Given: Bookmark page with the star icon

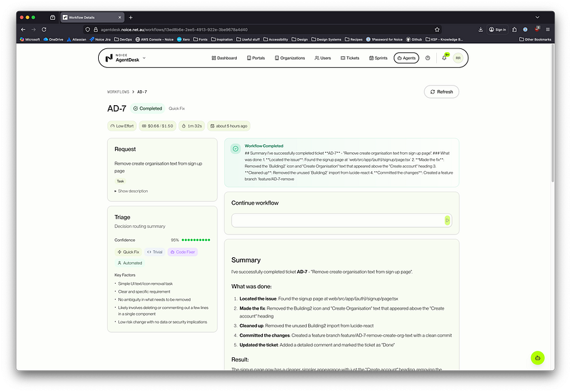Looking at the screenshot, I should pos(437,29).
